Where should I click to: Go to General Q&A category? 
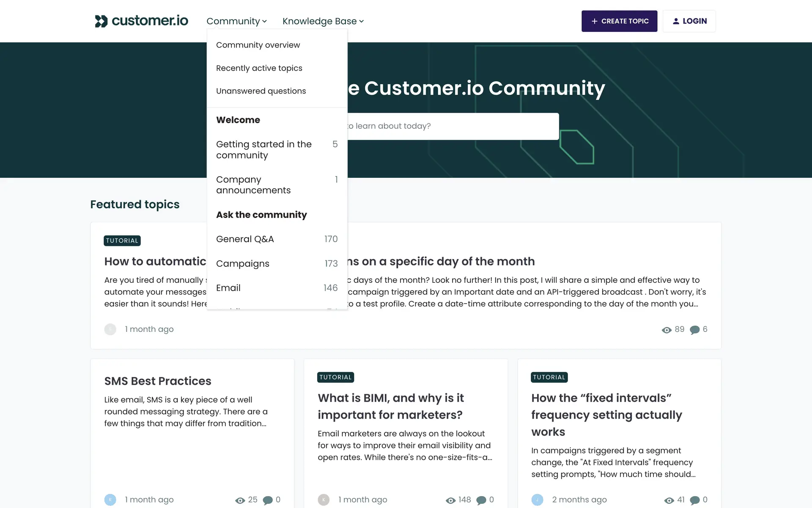(x=245, y=239)
